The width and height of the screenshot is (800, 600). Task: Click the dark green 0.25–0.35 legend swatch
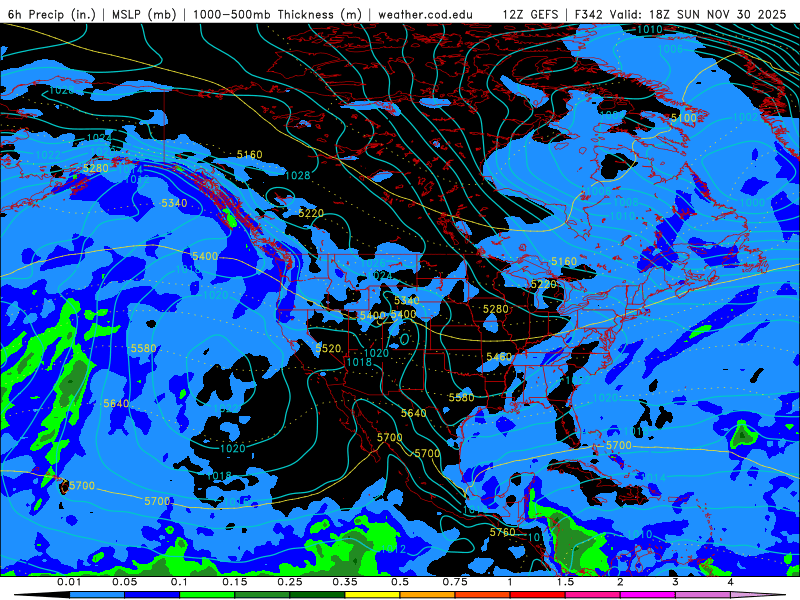point(317,595)
